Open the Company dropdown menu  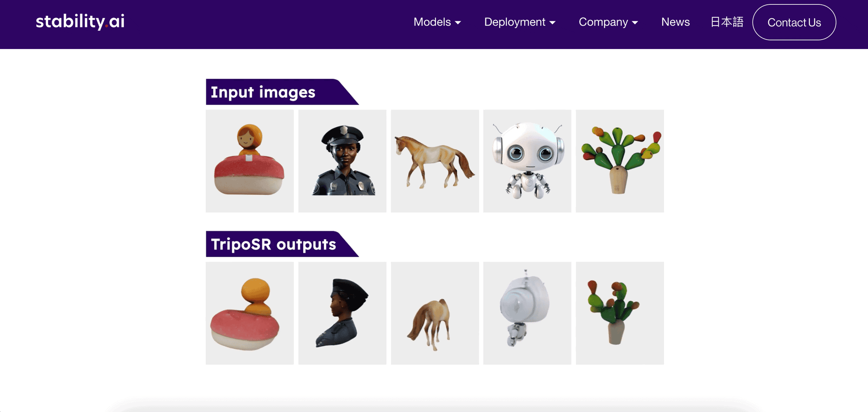pos(608,22)
